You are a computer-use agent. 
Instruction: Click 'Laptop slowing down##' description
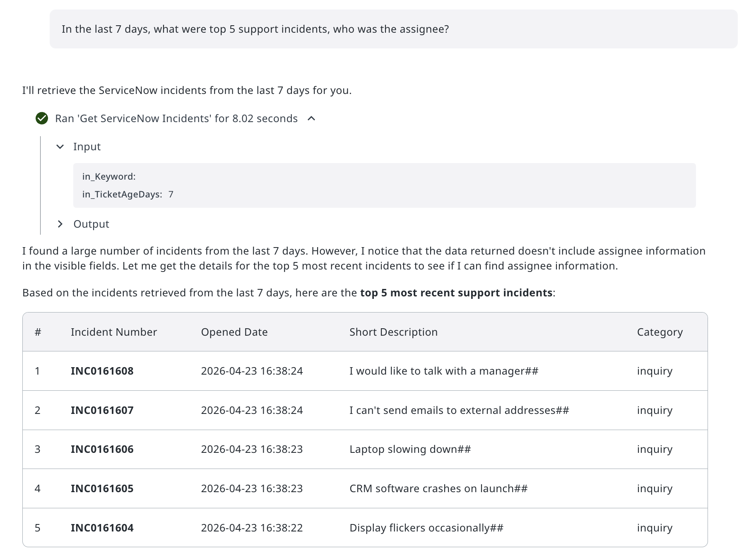pos(410,449)
